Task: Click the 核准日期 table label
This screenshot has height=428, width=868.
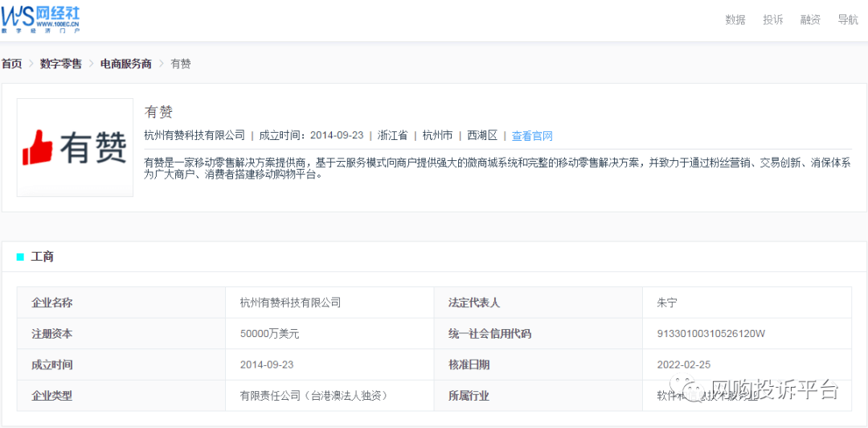Action: point(469,364)
